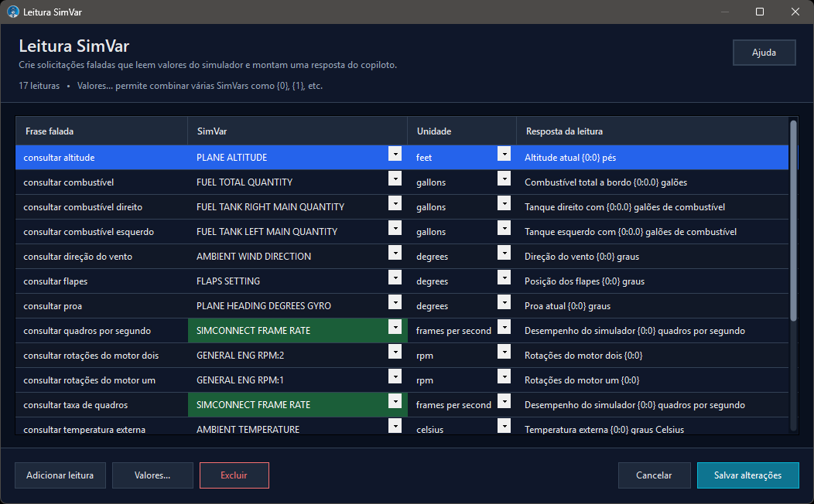The height and width of the screenshot is (504, 814).
Task: Click the Resposta da leitura column header
Action: (652, 131)
